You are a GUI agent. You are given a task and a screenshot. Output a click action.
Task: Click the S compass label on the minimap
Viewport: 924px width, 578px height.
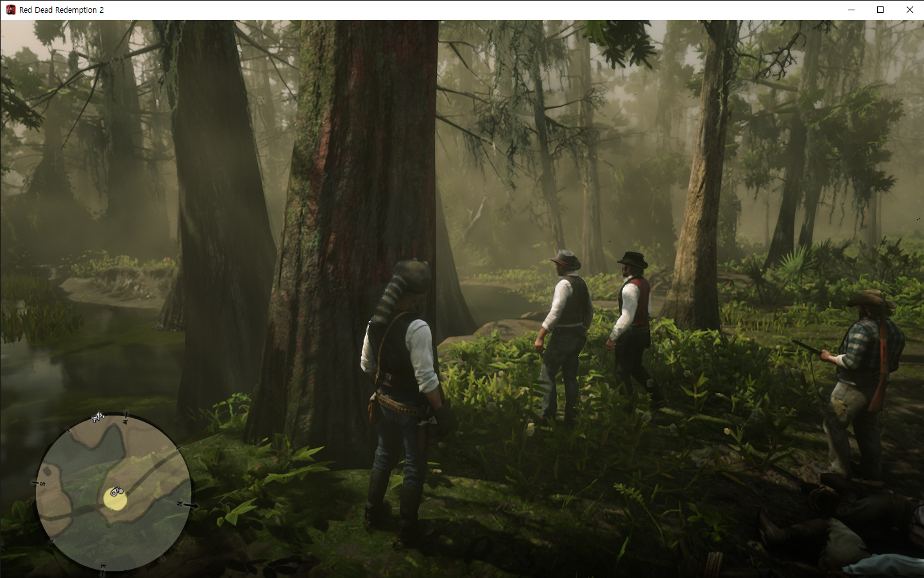click(x=42, y=483)
